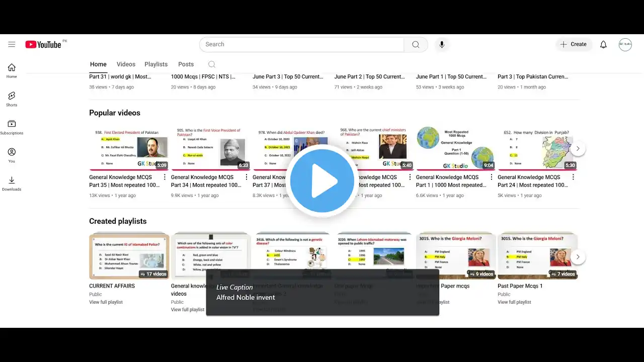This screenshot has height=362, width=644.
Task: Go to the YouTube logo homepage
Action: click(43, 44)
